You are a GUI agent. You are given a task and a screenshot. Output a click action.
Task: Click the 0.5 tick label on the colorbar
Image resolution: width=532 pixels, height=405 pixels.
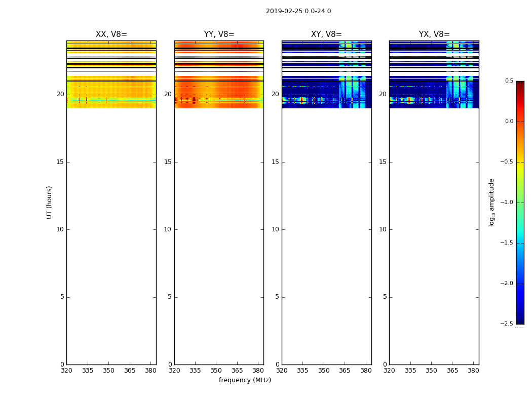tap(509, 81)
